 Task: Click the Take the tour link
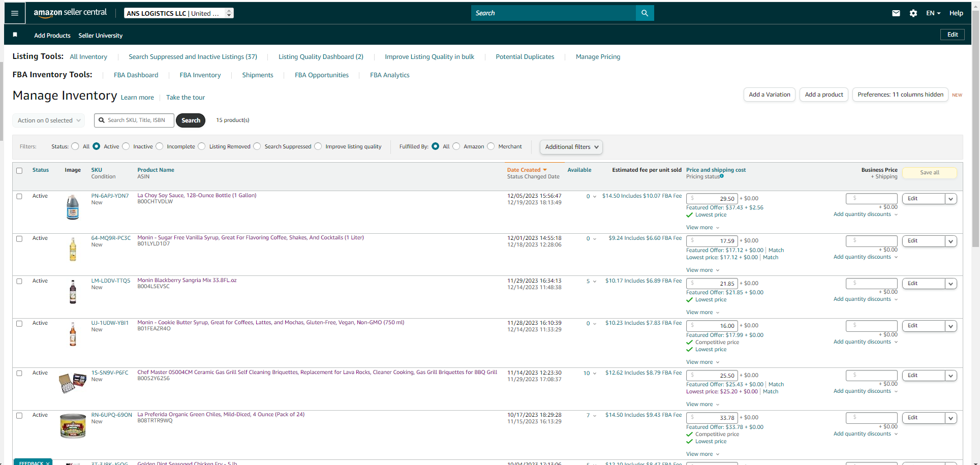186,98
